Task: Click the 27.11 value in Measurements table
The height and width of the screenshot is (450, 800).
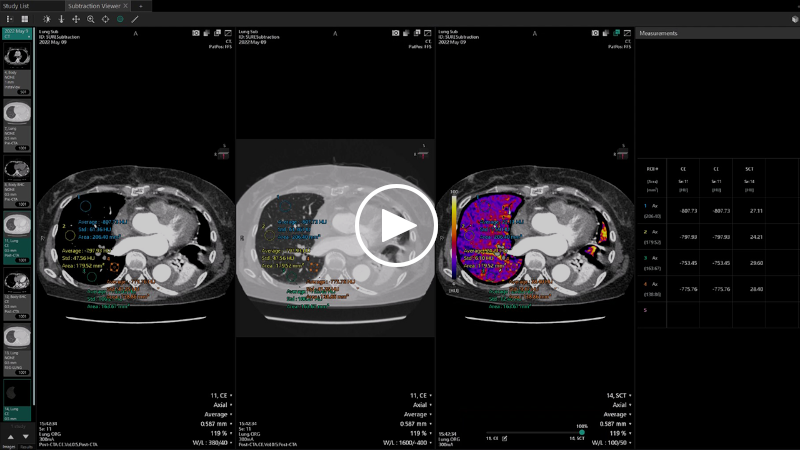Action: pos(756,211)
